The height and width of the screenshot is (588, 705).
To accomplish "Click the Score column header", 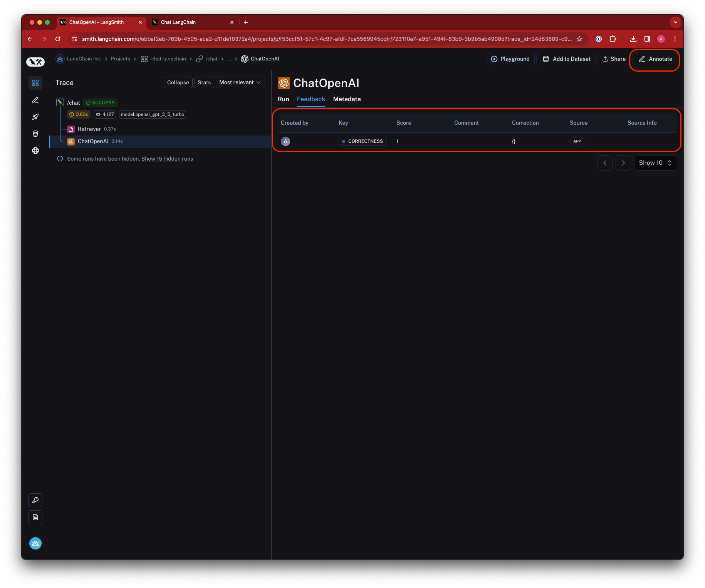I will coord(404,123).
